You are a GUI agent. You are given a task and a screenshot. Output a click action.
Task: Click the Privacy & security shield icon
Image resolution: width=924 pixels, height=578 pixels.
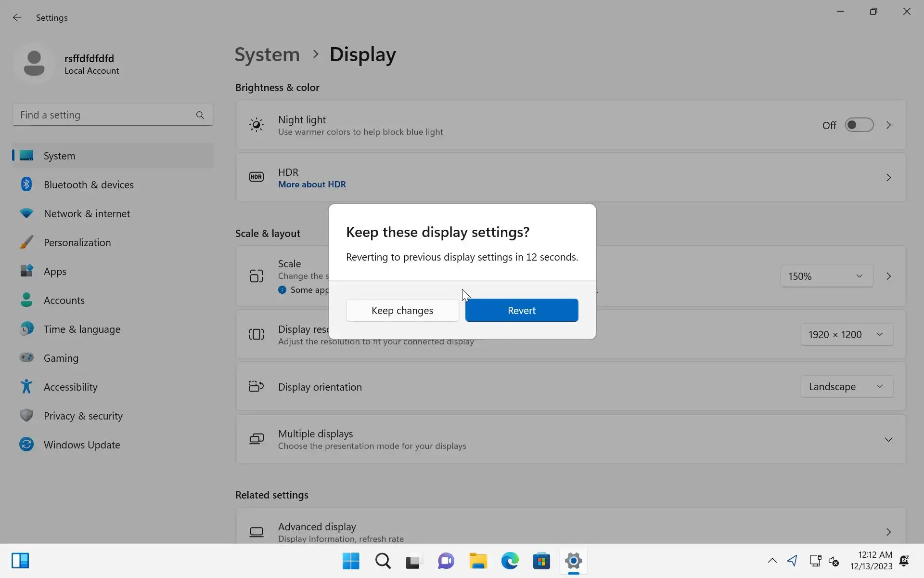coord(26,415)
